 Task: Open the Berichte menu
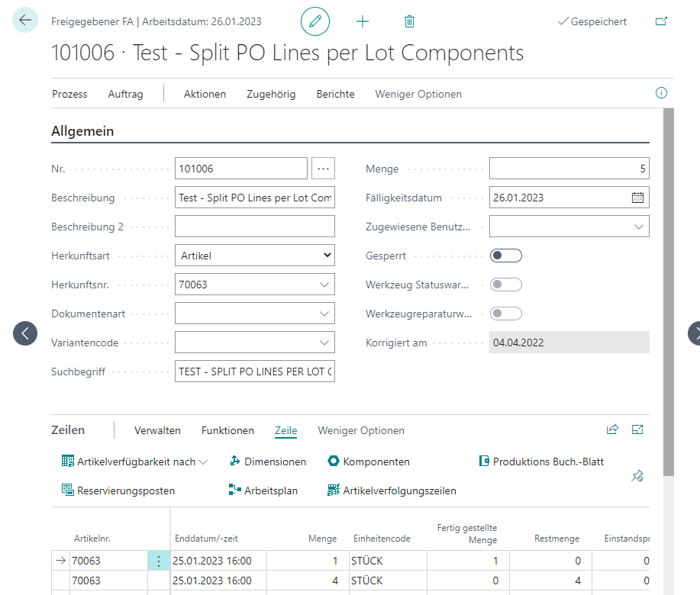(x=335, y=94)
